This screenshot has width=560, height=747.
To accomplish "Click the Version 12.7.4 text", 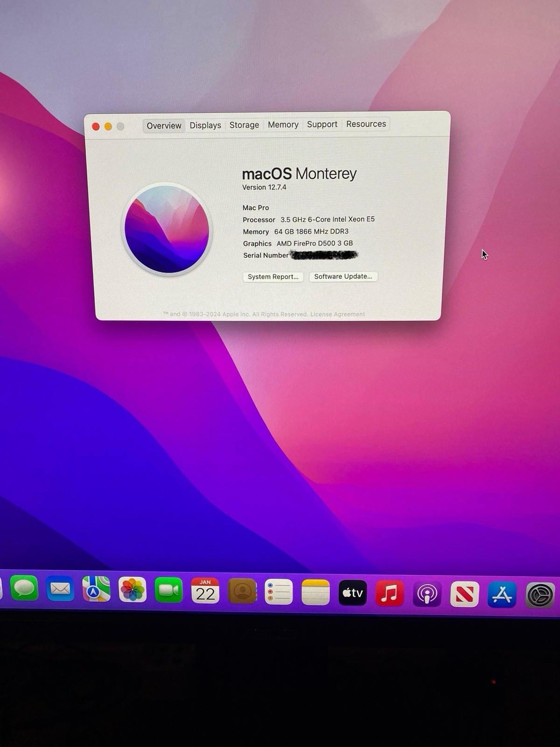I will [264, 187].
